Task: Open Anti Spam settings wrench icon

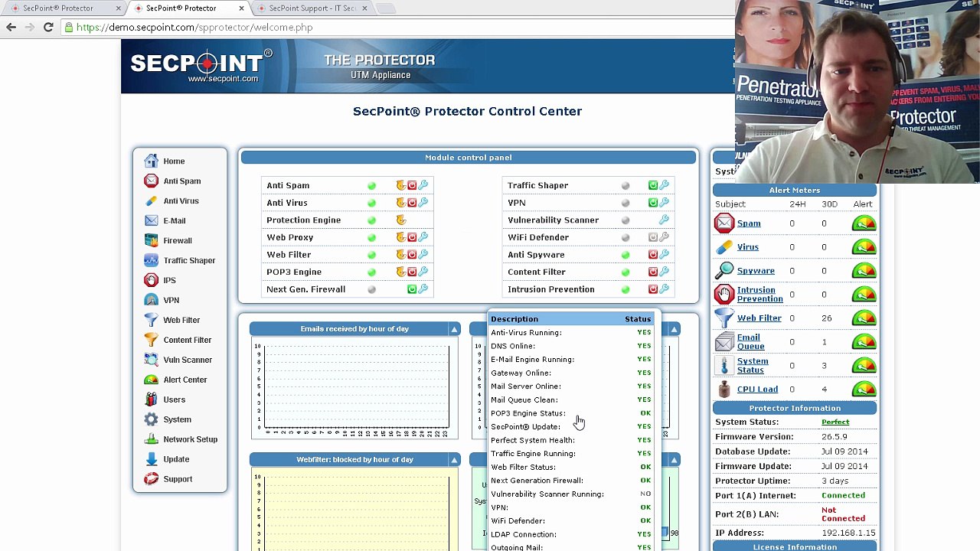Action: [x=423, y=185]
